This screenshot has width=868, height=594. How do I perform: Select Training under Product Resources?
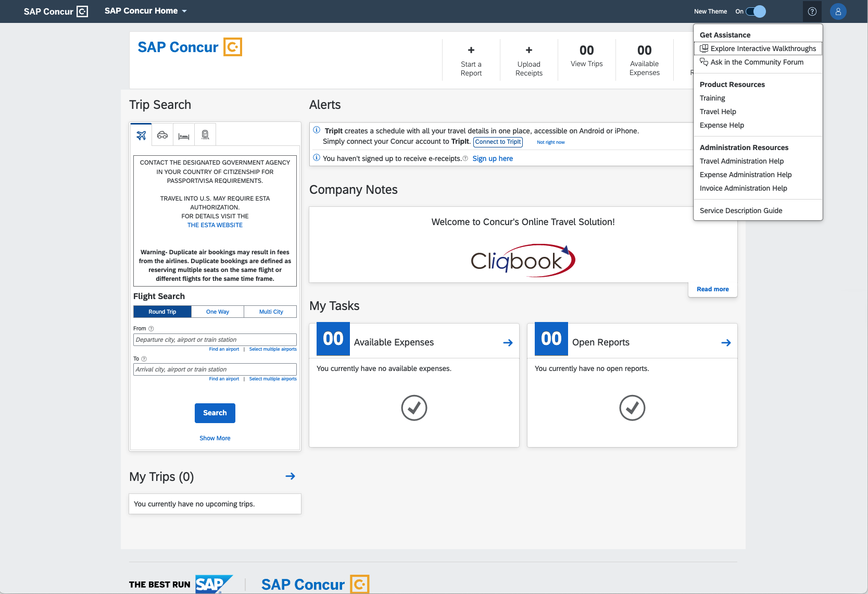pyautogui.click(x=712, y=98)
